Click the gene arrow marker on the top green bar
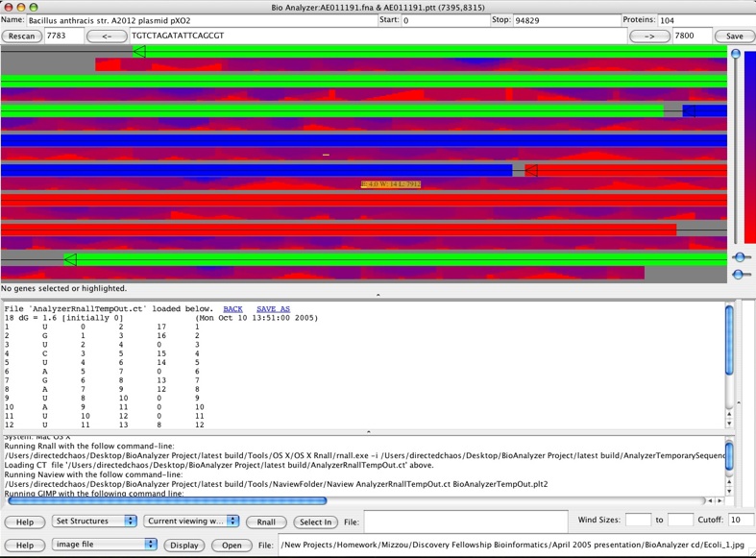This screenshot has width=756, height=558. click(x=139, y=52)
